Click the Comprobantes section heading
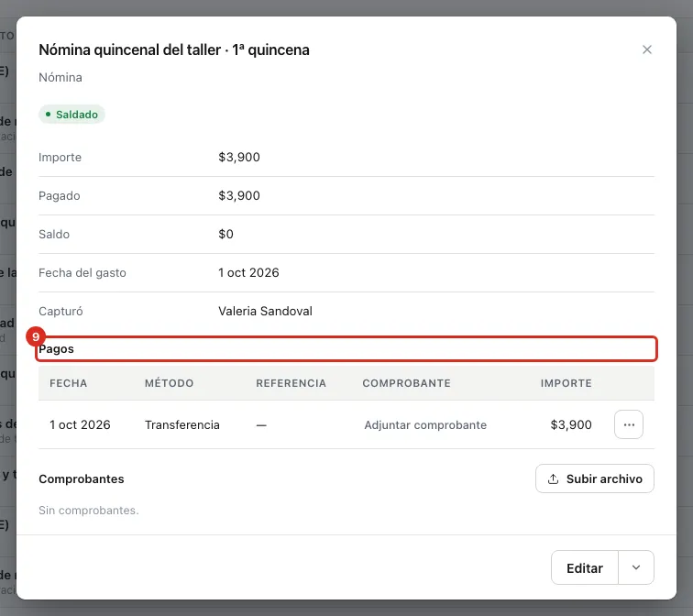The height and width of the screenshot is (616, 693). [x=82, y=479]
